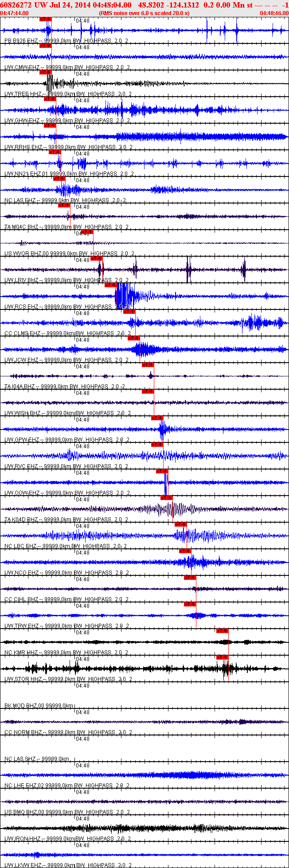Click the start time 04:47:44.00 label

click(x=14, y=13)
